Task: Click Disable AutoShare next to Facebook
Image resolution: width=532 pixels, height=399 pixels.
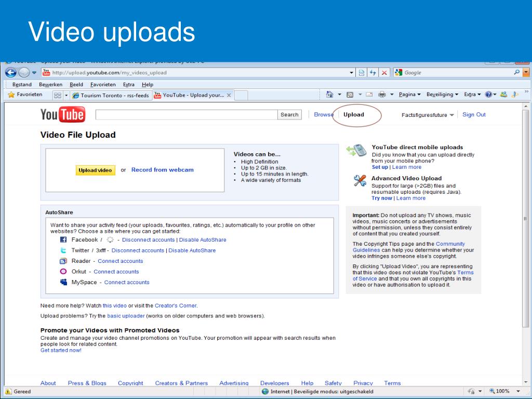Action: click(203, 240)
